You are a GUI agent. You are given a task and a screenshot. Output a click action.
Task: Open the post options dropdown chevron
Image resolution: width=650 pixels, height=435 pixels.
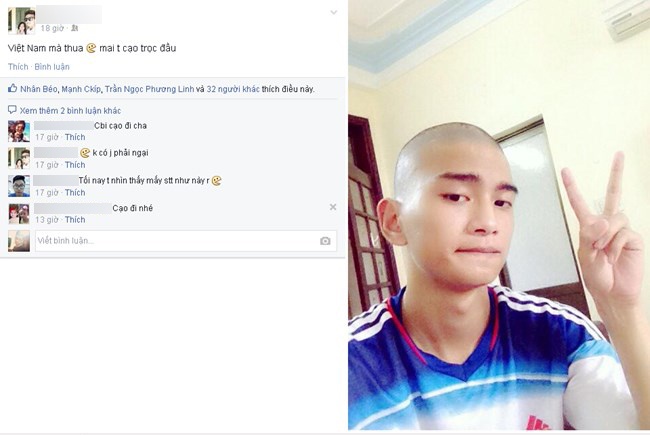point(334,13)
